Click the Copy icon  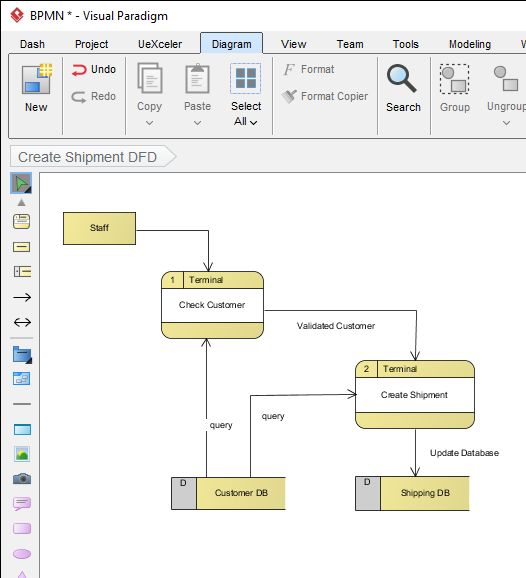pos(150,78)
